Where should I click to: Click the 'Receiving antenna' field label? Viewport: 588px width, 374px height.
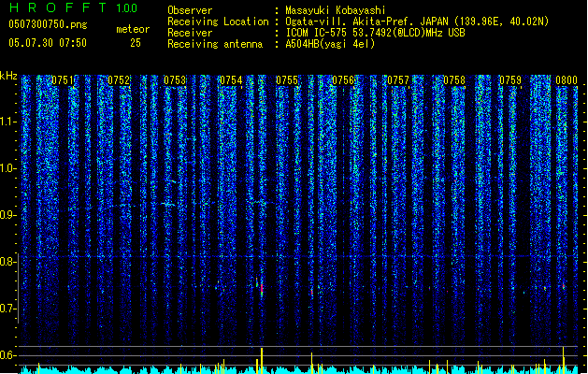215,44
